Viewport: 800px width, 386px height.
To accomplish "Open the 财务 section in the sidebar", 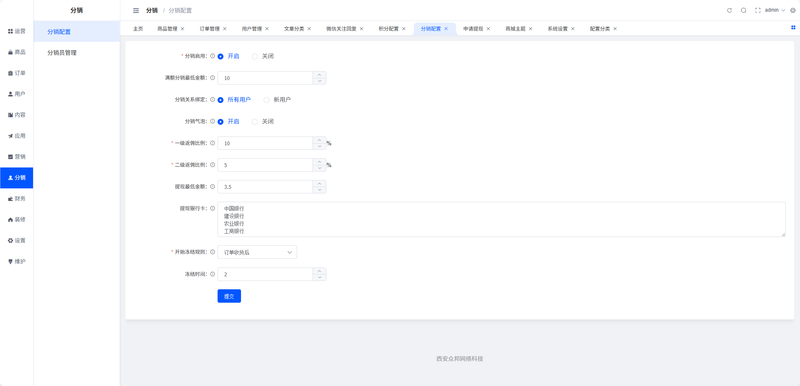I will click(x=16, y=198).
